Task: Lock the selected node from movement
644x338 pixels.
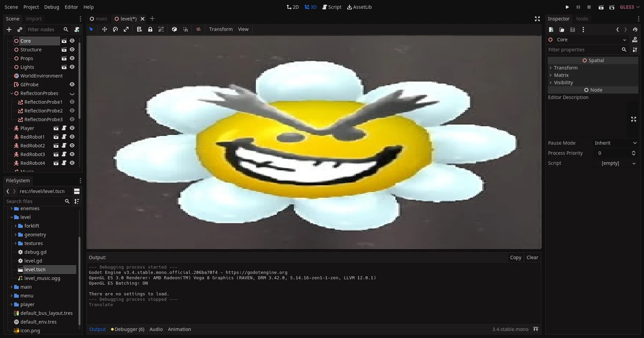Action: click(x=150, y=29)
